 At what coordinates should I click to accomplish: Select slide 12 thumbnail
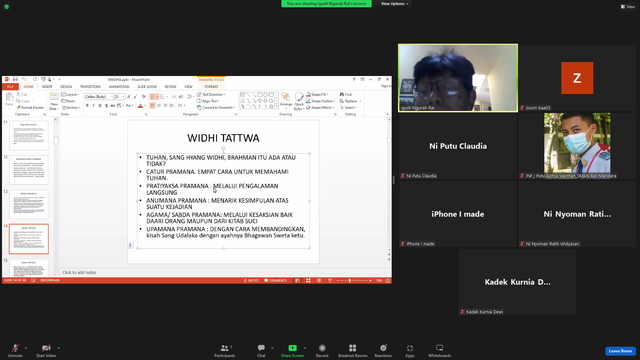pyautogui.click(x=29, y=170)
